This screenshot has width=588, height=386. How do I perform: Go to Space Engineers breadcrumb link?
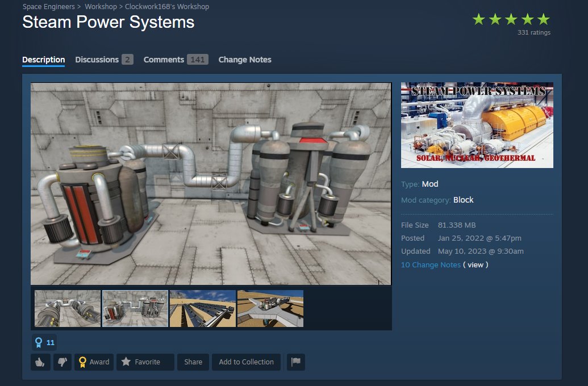point(49,7)
